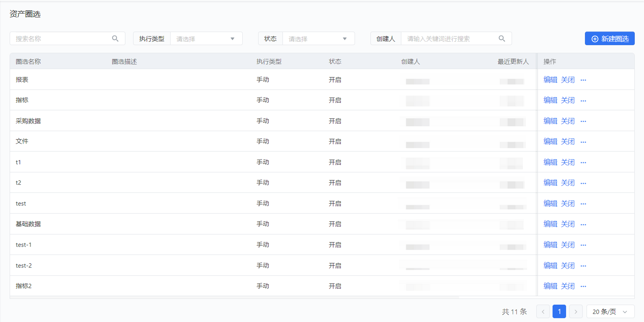Click 关闭 link for t2 row
Image resolution: width=644 pixels, height=322 pixels.
[568, 183]
